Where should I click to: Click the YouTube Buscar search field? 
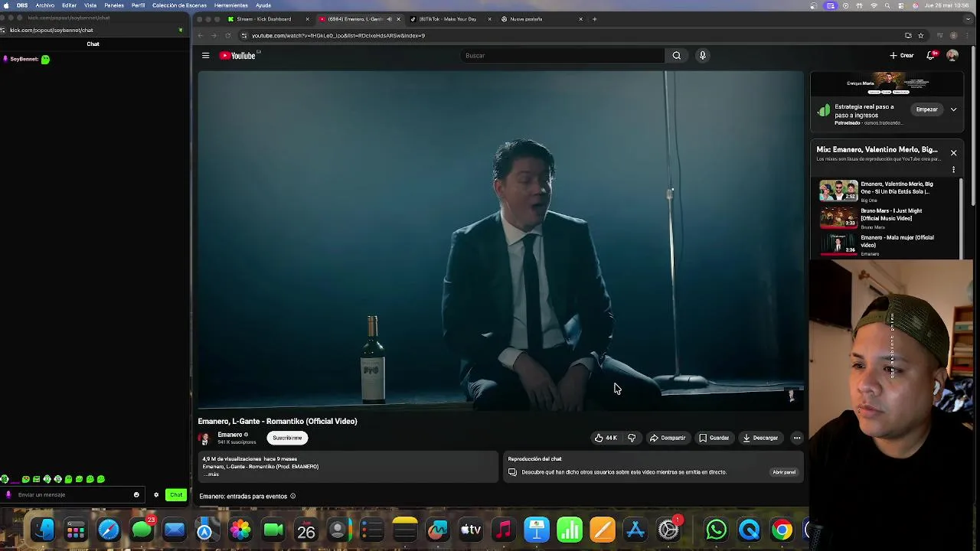point(563,55)
